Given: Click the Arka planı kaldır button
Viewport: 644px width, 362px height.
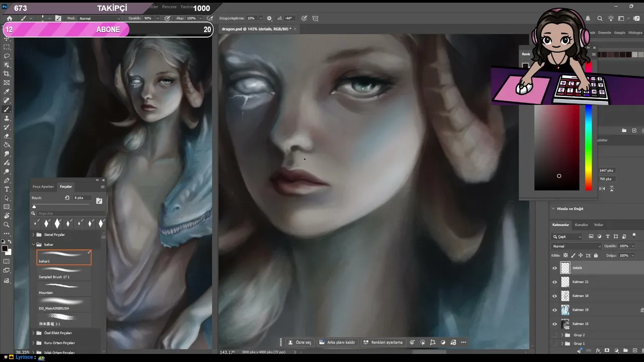Looking at the screenshot, I should pyautogui.click(x=337, y=342).
